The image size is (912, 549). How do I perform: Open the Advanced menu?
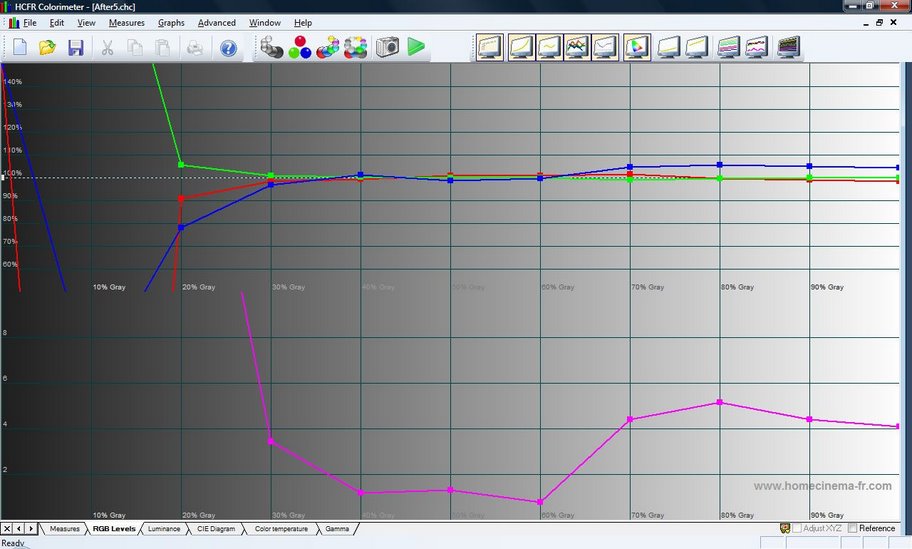click(x=216, y=23)
